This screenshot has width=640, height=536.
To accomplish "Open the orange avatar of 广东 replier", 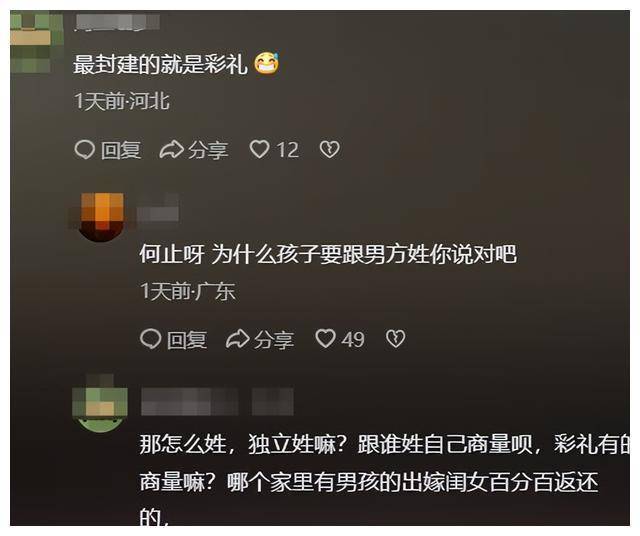I will pyautogui.click(x=101, y=216).
